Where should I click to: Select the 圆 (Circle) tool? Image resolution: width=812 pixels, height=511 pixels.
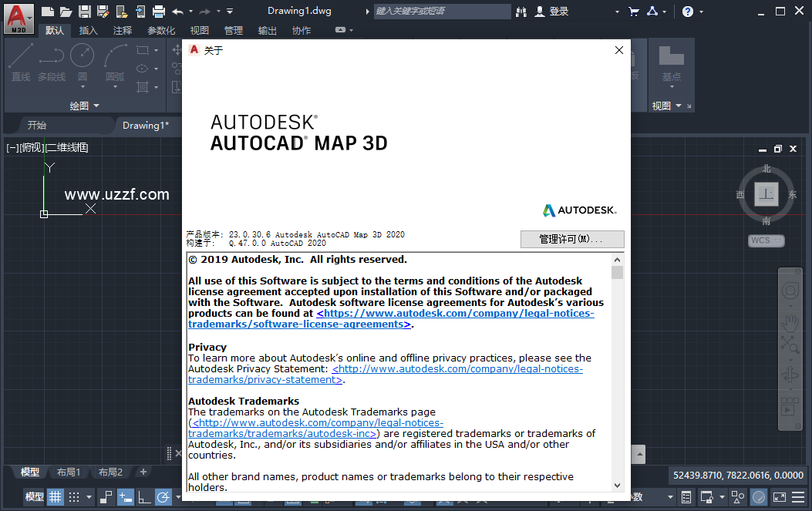[x=82, y=62]
